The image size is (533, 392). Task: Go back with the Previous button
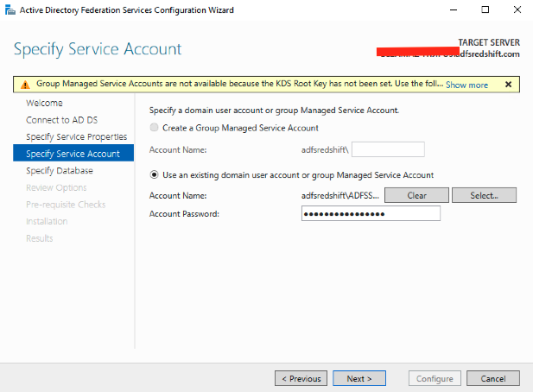coord(301,378)
